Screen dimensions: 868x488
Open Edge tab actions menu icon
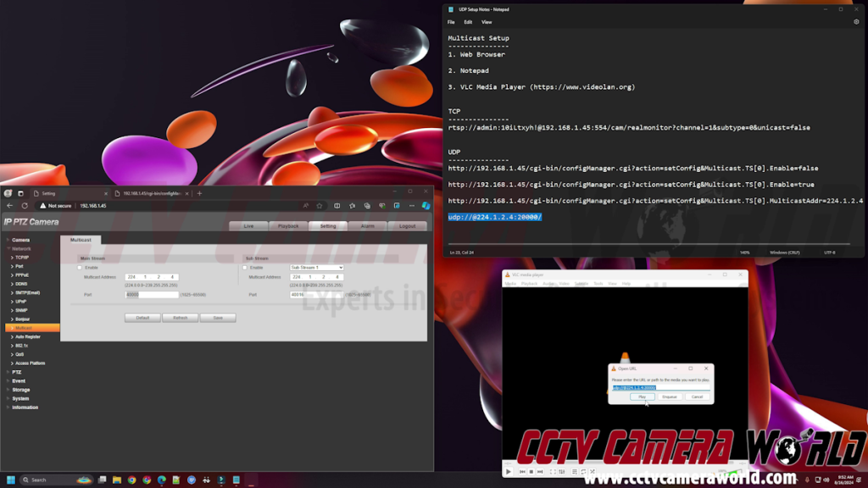click(20, 194)
